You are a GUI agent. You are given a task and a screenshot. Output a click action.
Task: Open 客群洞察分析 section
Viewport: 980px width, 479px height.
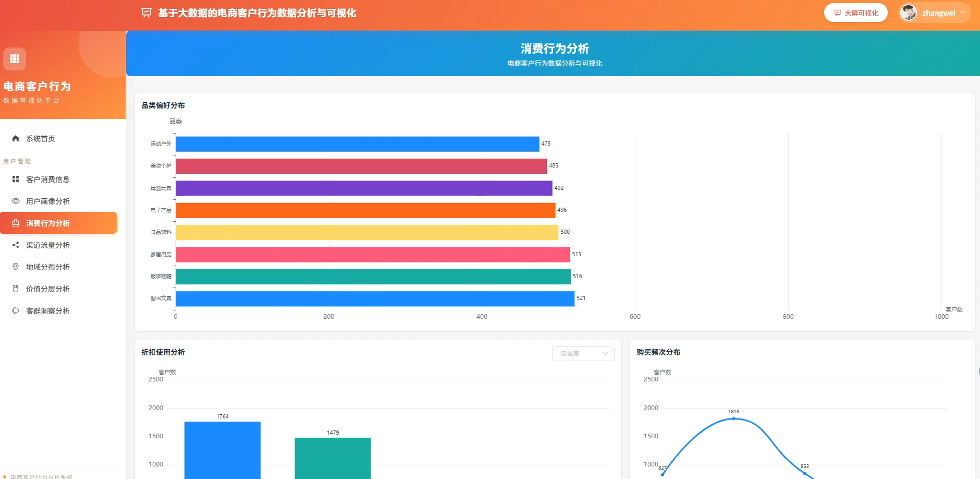click(x=58, y=310)
